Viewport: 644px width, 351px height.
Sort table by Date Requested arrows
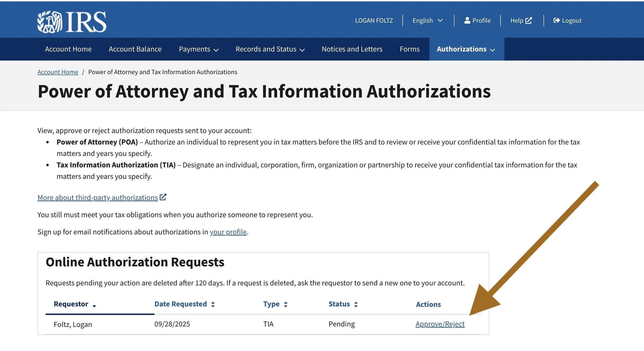click(x=213, y=304)
